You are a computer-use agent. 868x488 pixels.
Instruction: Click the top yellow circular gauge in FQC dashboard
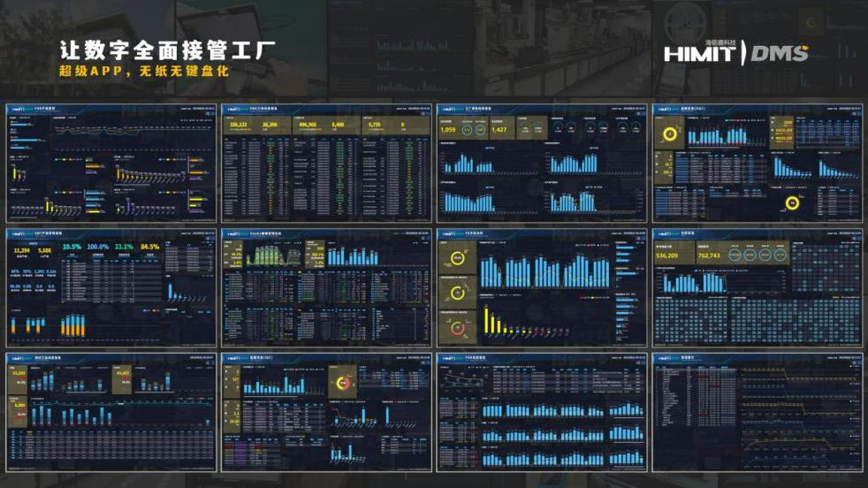click(x=458, y=258)
